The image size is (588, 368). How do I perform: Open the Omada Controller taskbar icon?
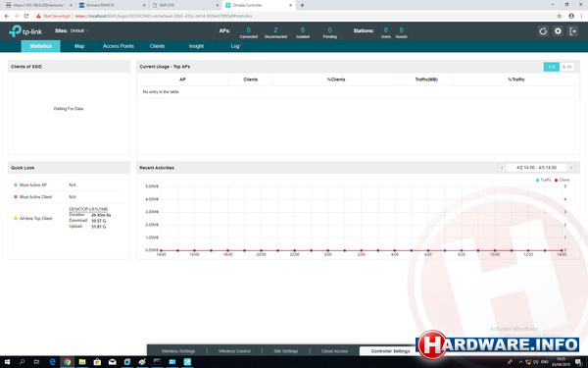pos(187,362)
